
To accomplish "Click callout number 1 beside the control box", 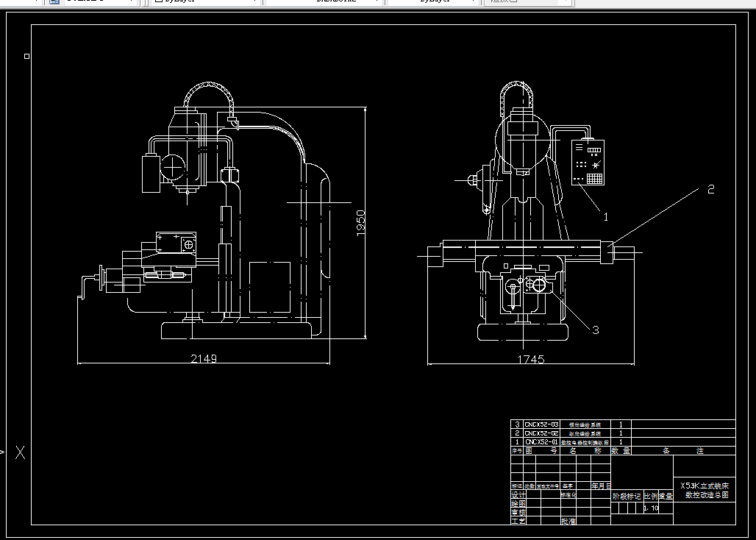I will pos(606,217).
